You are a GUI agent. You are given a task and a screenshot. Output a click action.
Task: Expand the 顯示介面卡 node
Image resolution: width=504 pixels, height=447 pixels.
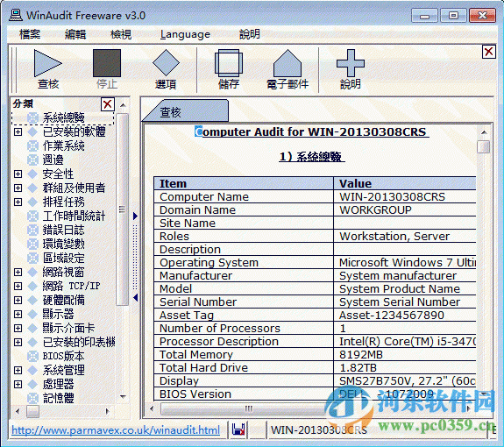pyautogui.click(x=18, y=328)
